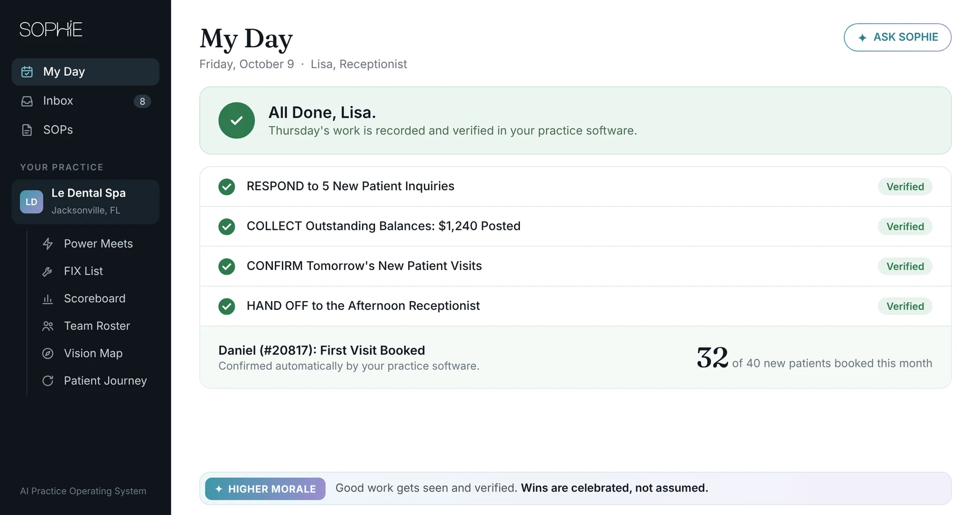
Task: Toggle the RESPOND to 5 New Patient Inquiries checkmark
Action: (226, 187)
